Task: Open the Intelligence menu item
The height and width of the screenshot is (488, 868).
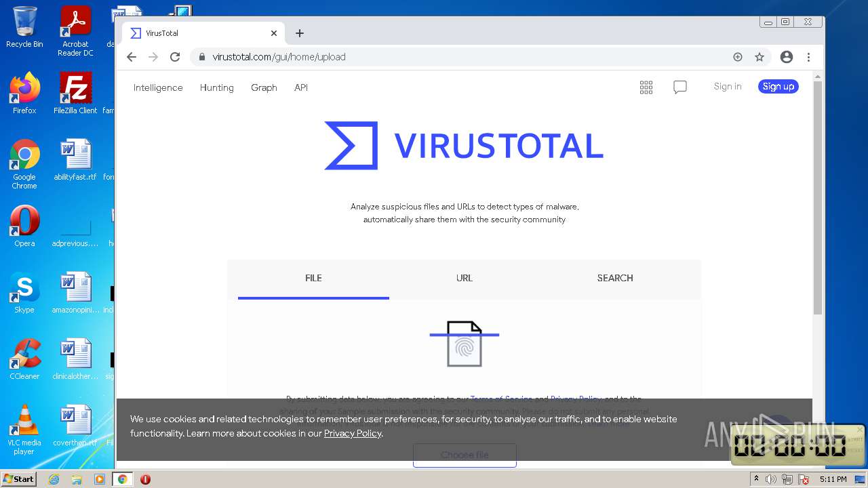Action: point(158,87)
